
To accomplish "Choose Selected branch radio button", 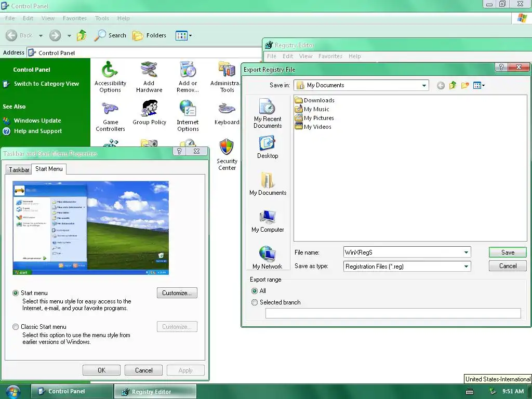I will tap(255, 302).
